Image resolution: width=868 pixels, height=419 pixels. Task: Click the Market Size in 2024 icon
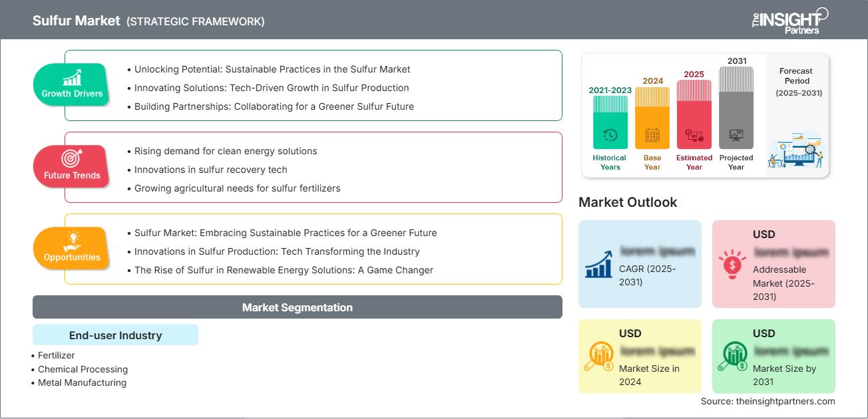pos(598,356)
